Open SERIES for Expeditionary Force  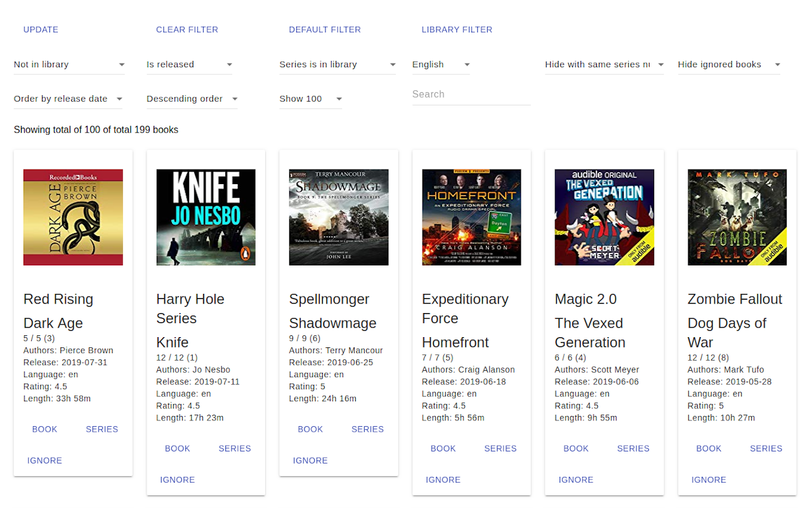click(501, 448)
